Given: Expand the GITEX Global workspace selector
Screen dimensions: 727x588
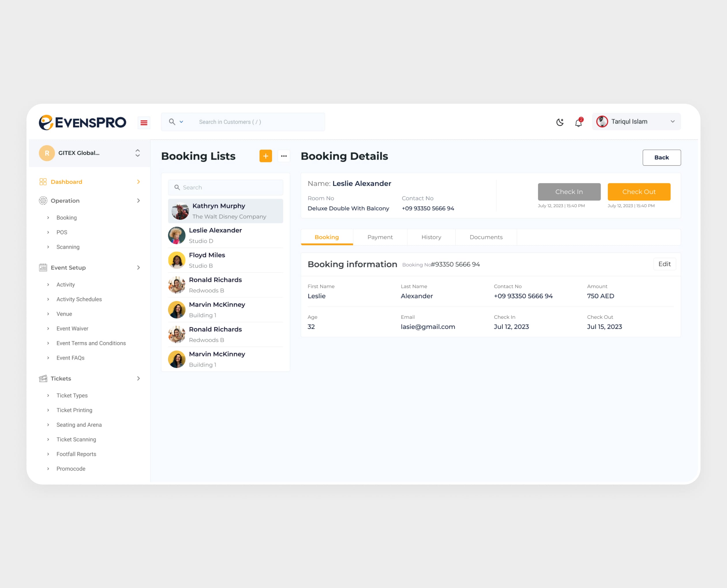Looking at the screenshot, I should 137,153.
